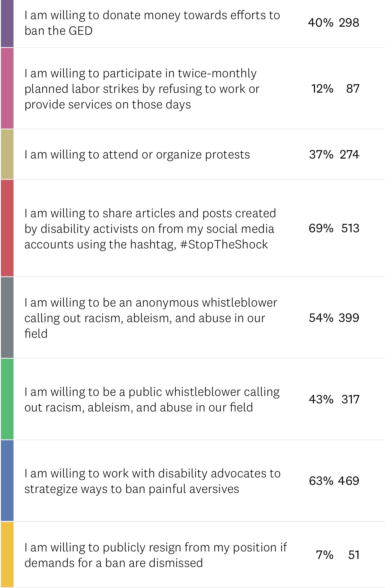The image size is (385, 588).
Task: Click "attend or organize protests" answer text
Action: point(137,155)
